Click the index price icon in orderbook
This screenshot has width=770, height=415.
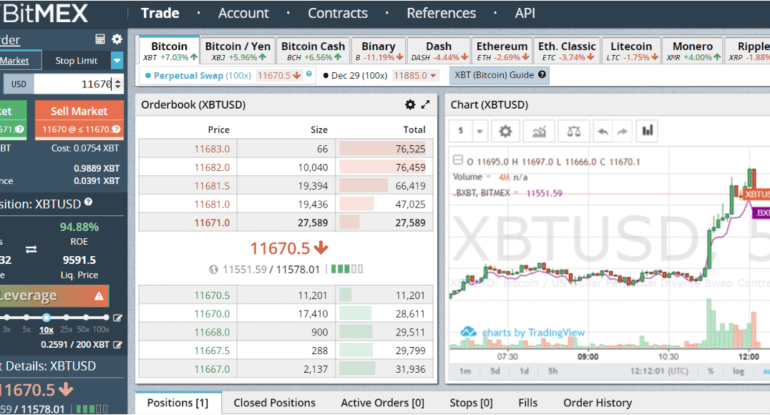213,269
